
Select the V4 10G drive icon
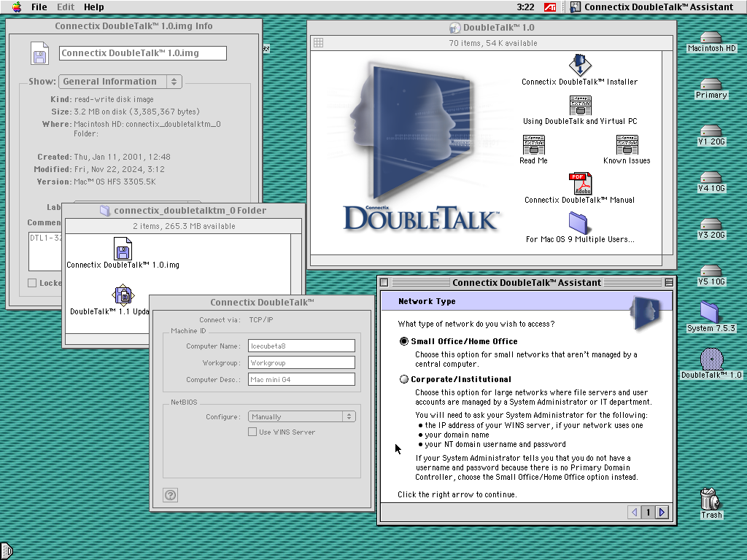(711, 178)
